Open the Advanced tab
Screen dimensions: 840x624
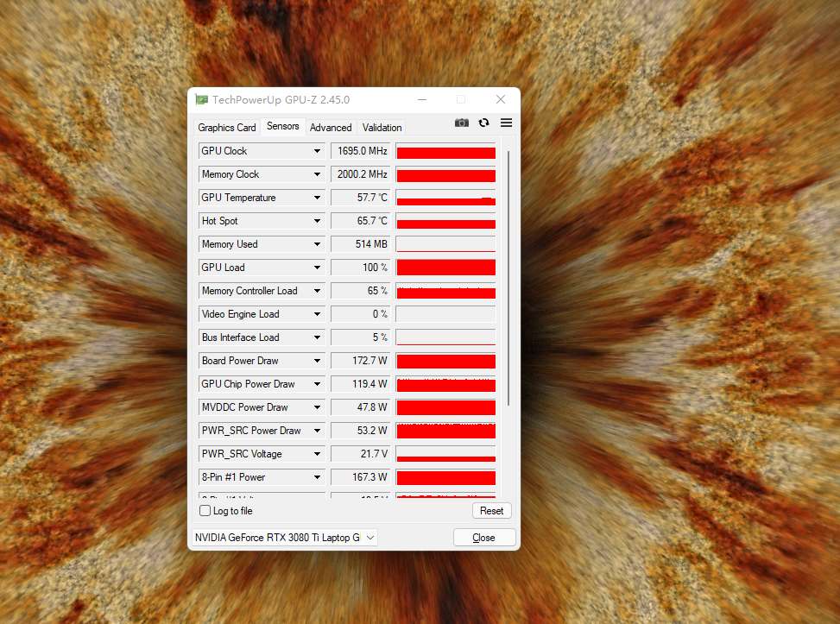click(331, 128)
